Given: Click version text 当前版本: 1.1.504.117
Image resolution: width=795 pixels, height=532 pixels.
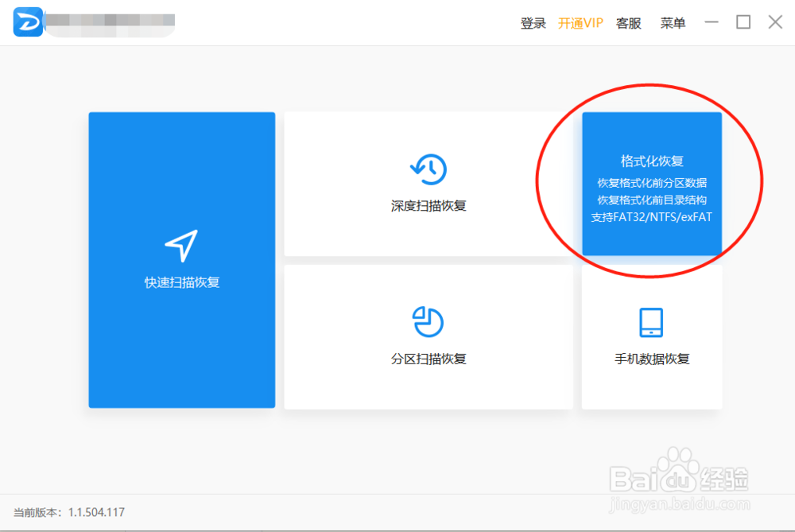Looking at the screenshot, I should click(x=69, y=512).
